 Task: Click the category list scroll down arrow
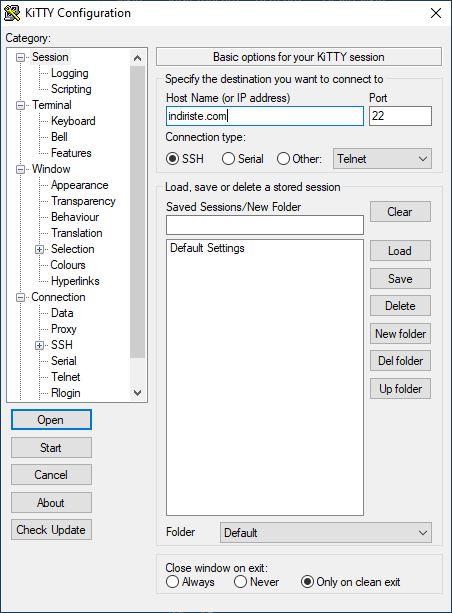pyautogui.click(x=137, y=393)
